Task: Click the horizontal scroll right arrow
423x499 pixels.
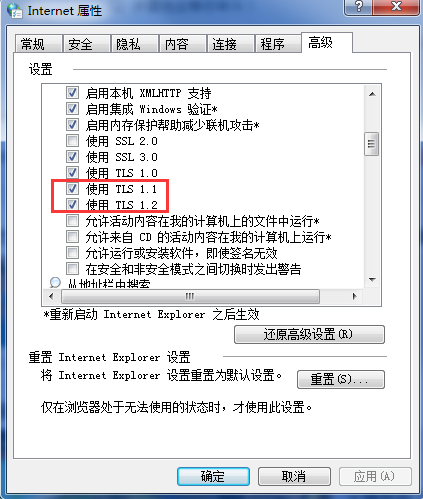Action: click(x=355, y=296)
